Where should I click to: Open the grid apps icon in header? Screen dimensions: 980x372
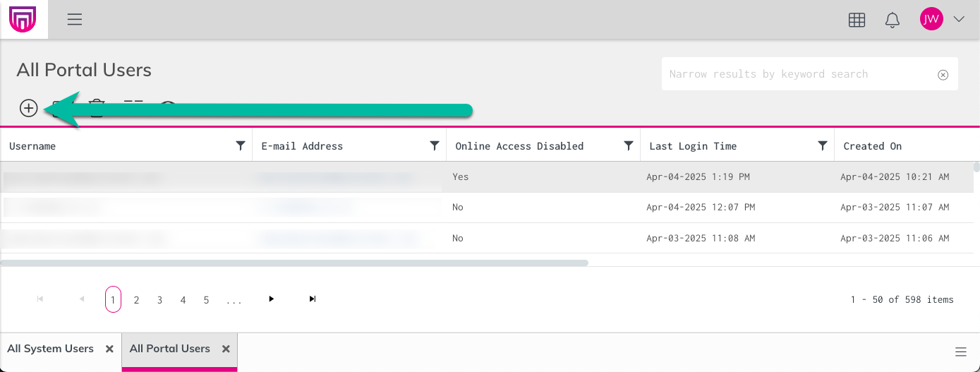(857, 20)
